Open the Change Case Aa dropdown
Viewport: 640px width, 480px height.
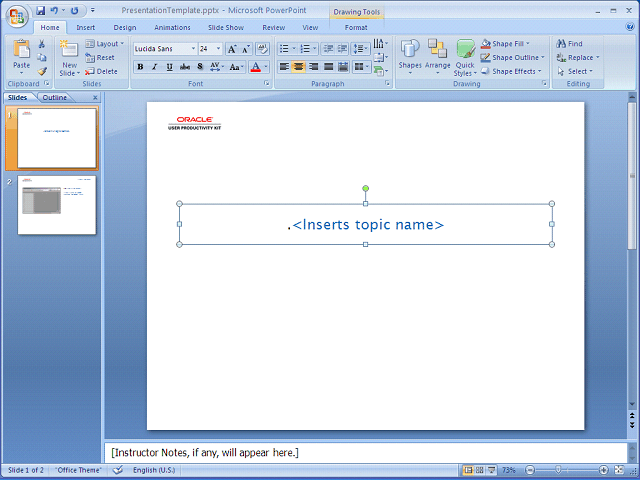click(236, 67)
